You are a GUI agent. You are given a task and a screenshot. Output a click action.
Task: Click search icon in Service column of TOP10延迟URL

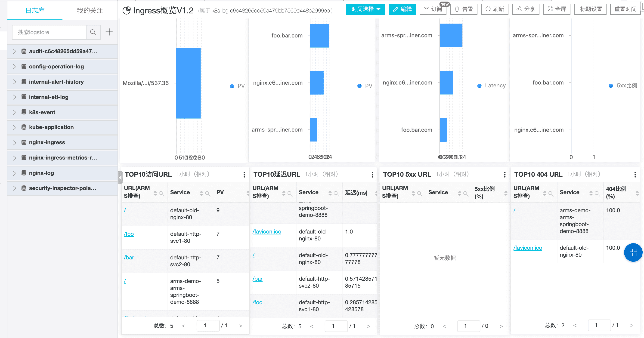click(x=336, y=193)
